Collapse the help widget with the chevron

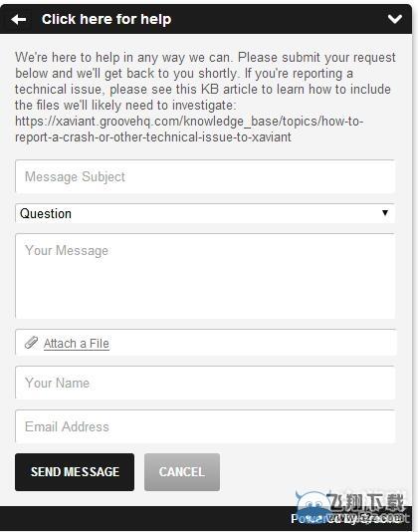(394, 19)
